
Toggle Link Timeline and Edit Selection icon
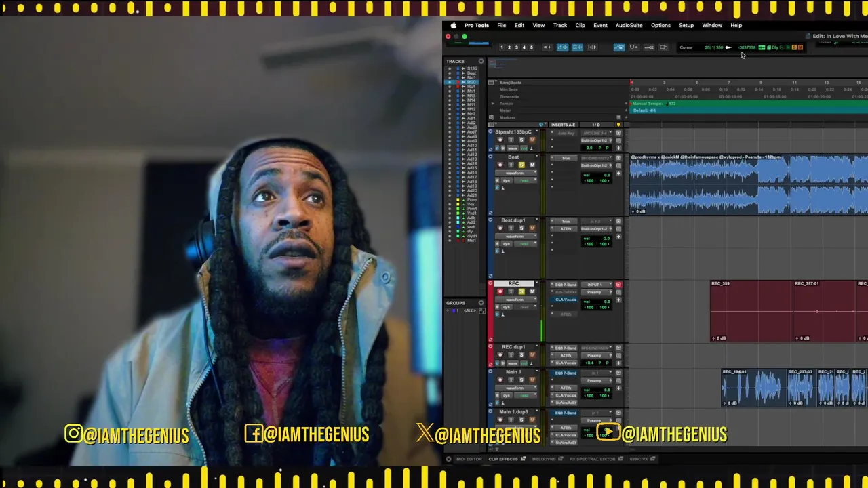click(x=563, y=47)
